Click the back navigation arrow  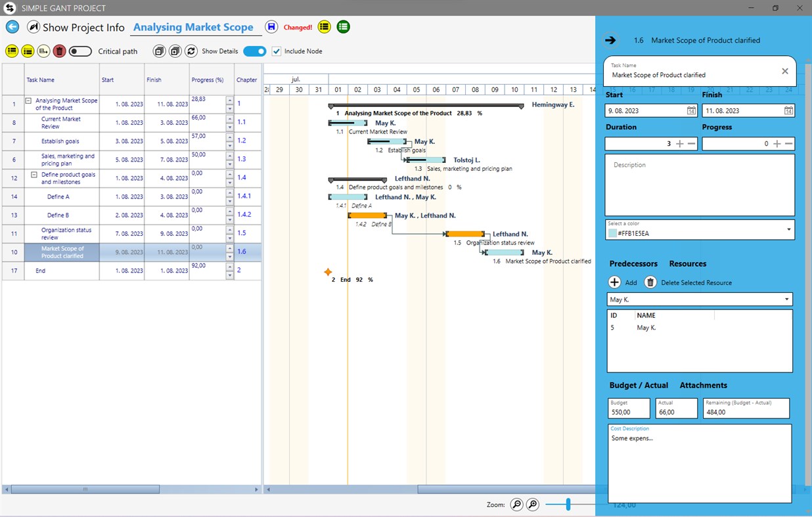click(12, 27)
